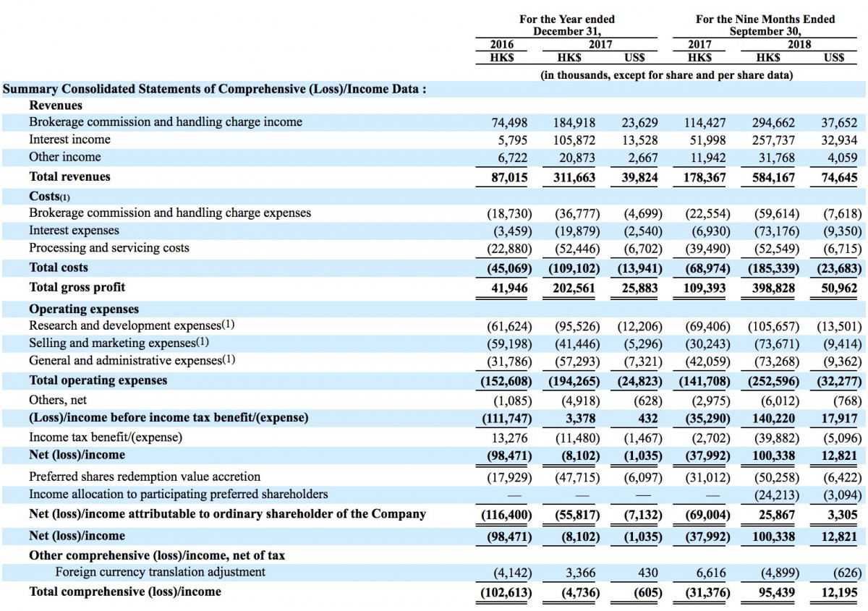Select the "Income tax benefit/(expense)" row label

(x=106, y=437)
